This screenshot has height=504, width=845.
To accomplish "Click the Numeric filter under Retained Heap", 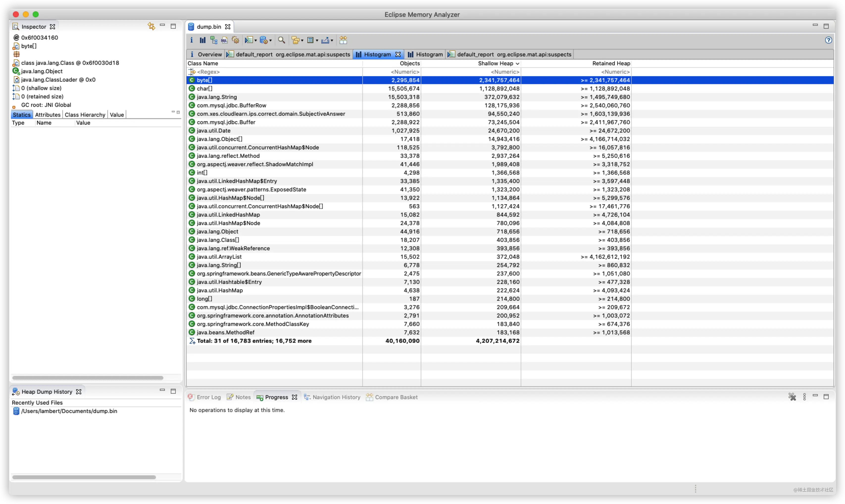I will (x=576, y=72).
